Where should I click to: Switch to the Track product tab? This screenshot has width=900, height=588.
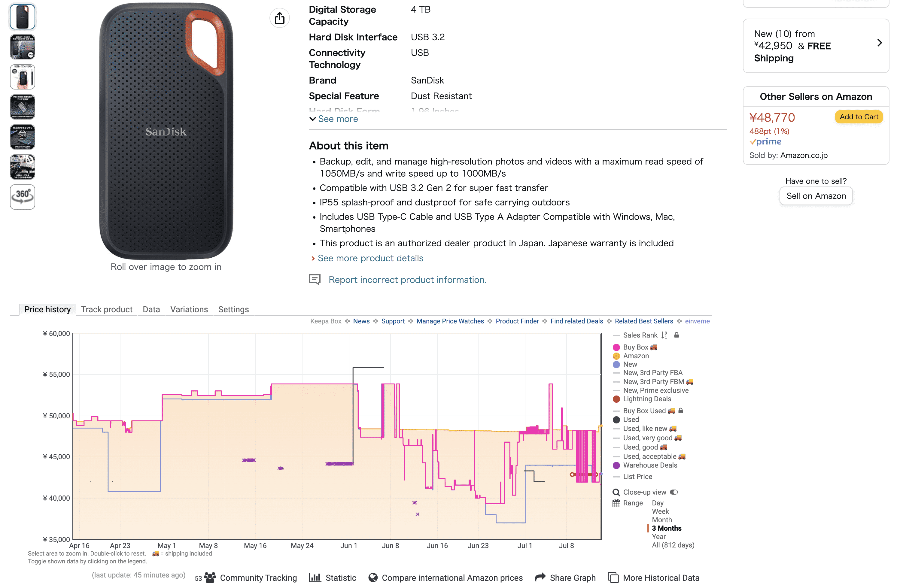click(x=107, y=309)
